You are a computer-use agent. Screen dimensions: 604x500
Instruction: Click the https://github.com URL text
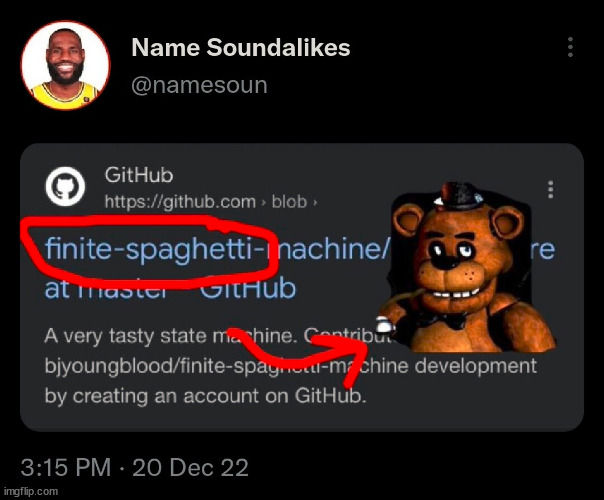[180, 201]
